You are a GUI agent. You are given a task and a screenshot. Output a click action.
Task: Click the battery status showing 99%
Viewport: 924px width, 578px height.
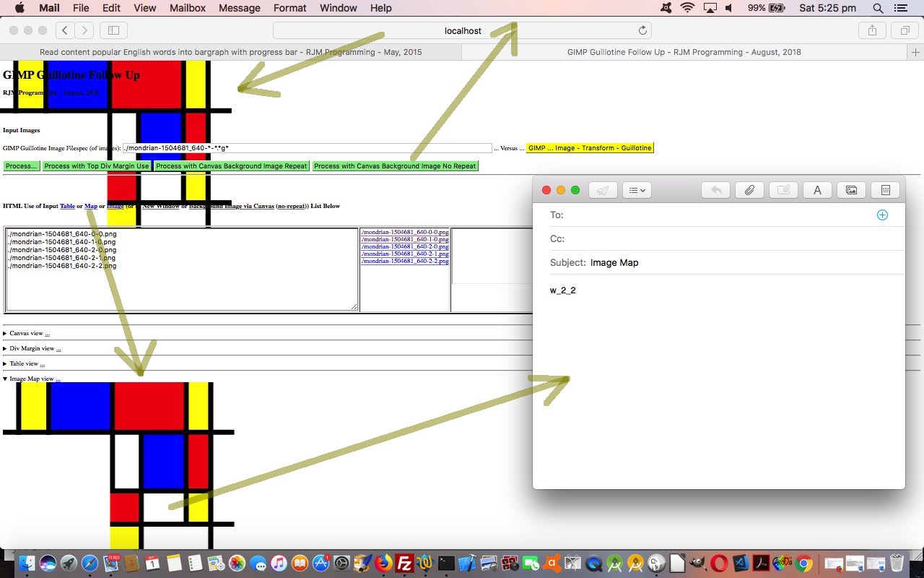pos(766,8)
